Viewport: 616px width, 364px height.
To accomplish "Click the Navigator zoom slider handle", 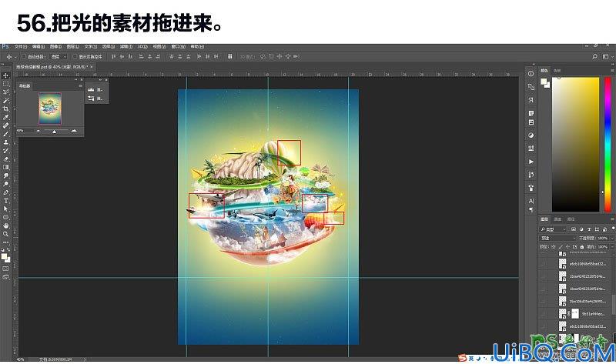I will [x=54, y=132].
